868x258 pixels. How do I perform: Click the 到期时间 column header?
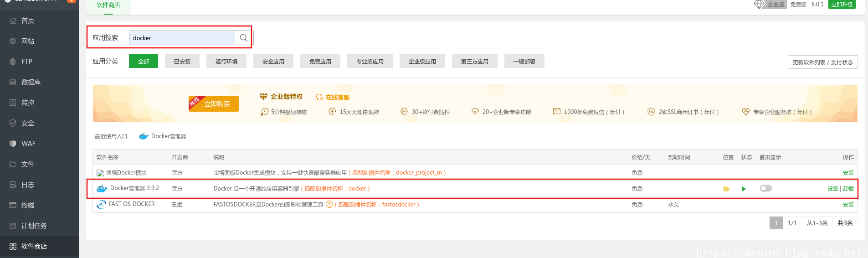(679, 157)
